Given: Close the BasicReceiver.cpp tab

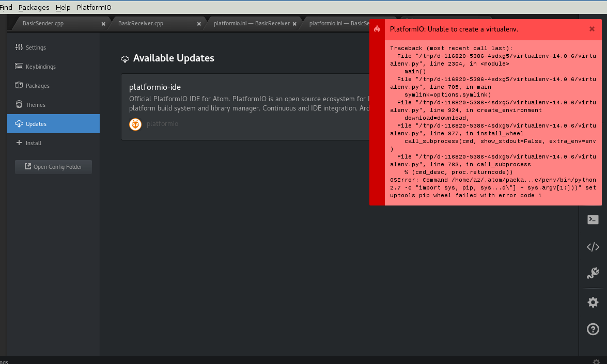Looking at the screenshot, I should (x=199, y=24).
